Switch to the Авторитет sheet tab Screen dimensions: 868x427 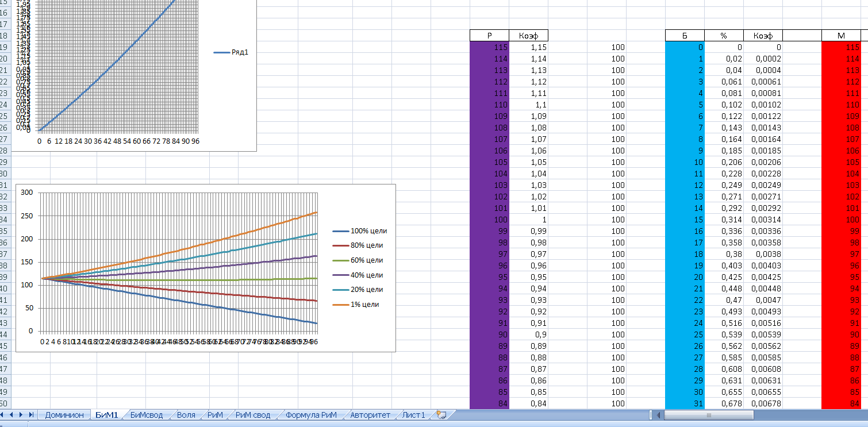click(x=370, y=415)
